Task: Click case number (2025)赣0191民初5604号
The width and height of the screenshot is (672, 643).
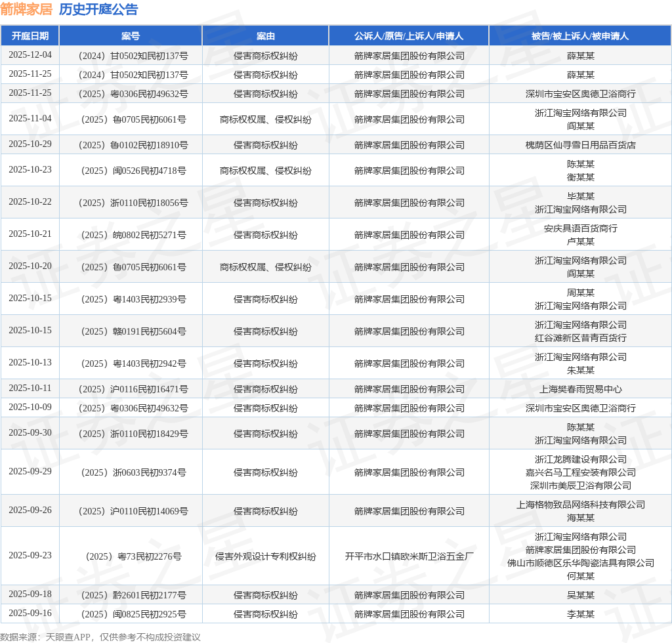Action: pos(133,331)
